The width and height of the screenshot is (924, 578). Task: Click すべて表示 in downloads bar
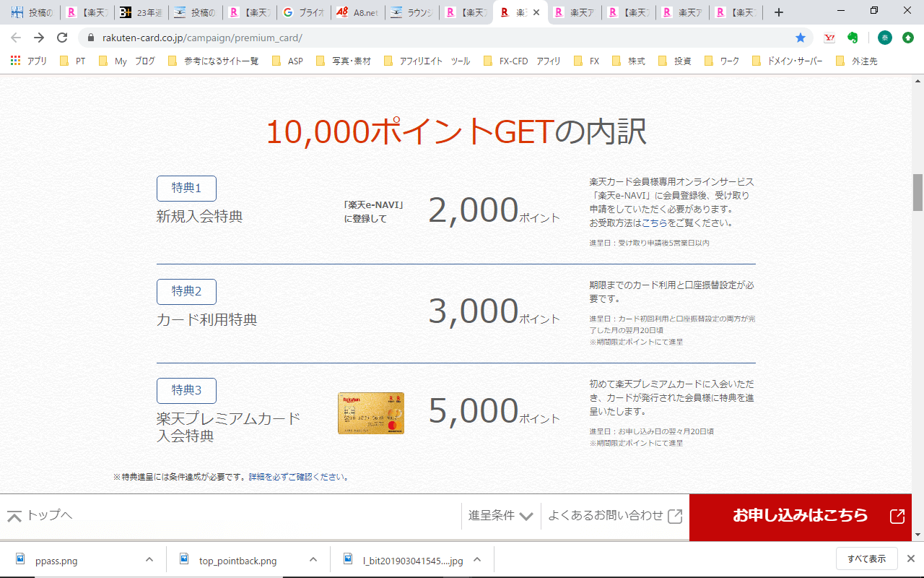[866, 558]
